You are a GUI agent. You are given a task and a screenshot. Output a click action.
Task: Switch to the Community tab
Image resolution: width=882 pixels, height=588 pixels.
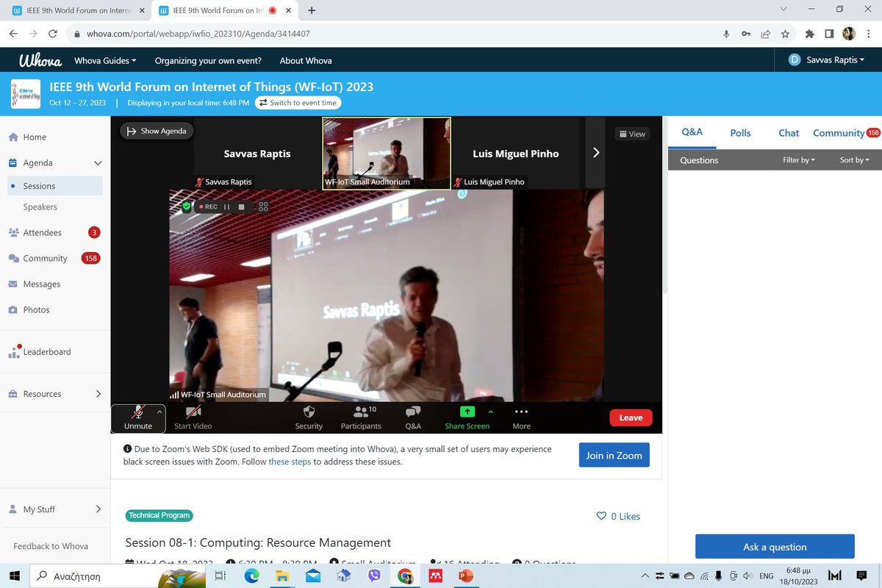coord(839,133)
